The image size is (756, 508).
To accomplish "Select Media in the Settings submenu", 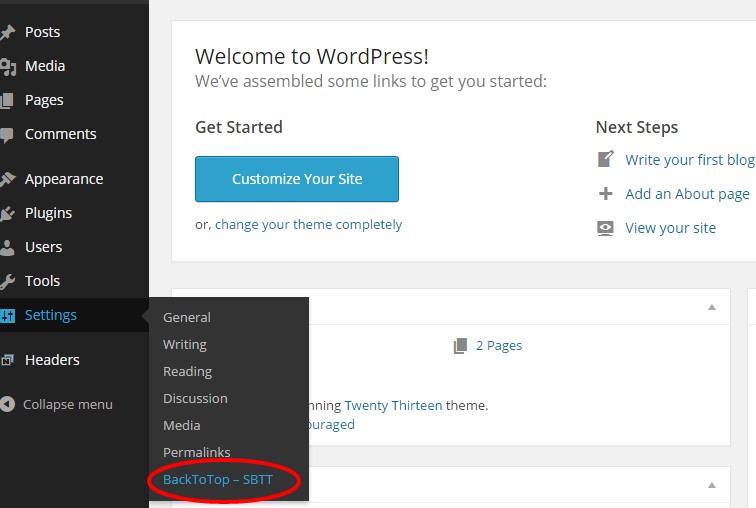I will [x=182, y=426].
